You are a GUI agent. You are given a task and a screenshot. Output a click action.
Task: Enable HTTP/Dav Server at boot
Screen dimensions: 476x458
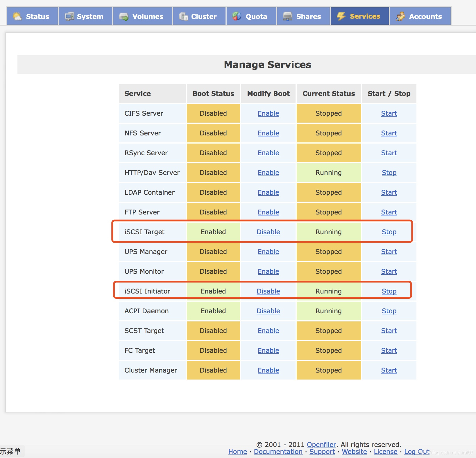[268, 173]
